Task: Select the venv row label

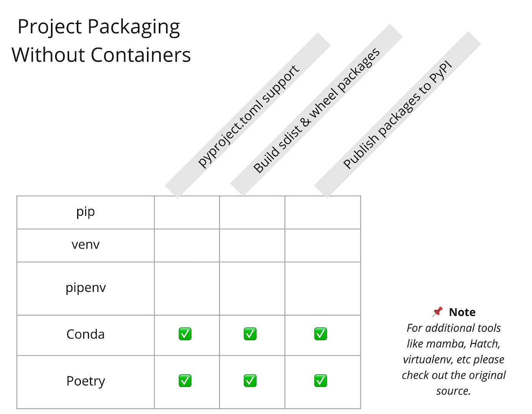Action: 85,244
